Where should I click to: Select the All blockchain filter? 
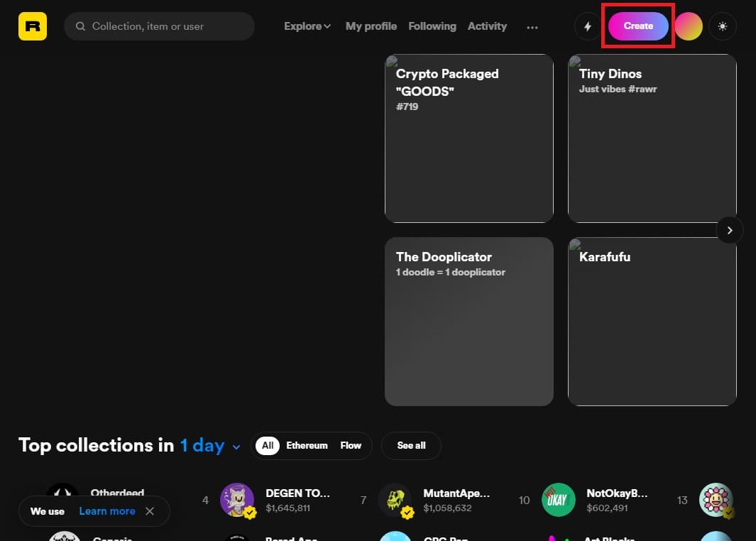pos(268,446)
